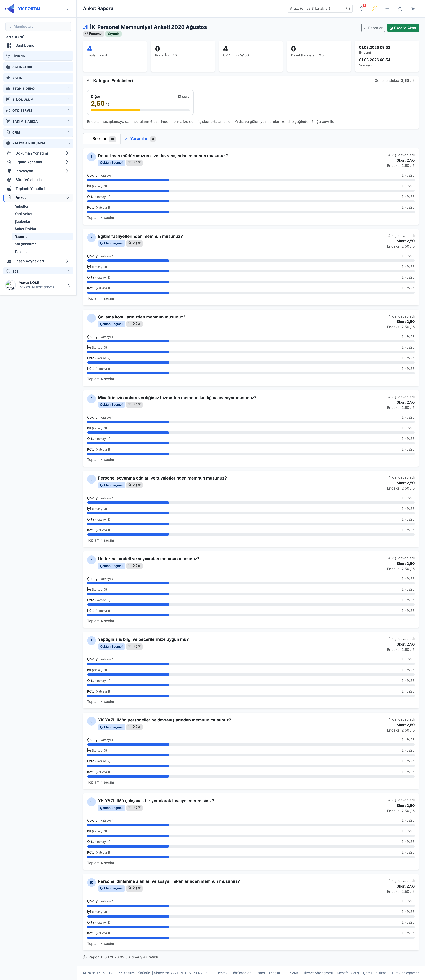Open the Destek footer link

coord(222,973)
